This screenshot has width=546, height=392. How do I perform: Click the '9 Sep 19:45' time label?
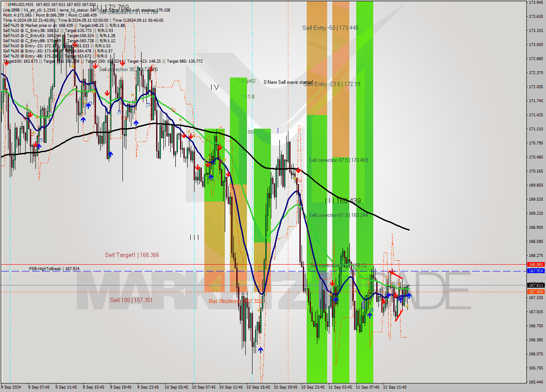121,388
